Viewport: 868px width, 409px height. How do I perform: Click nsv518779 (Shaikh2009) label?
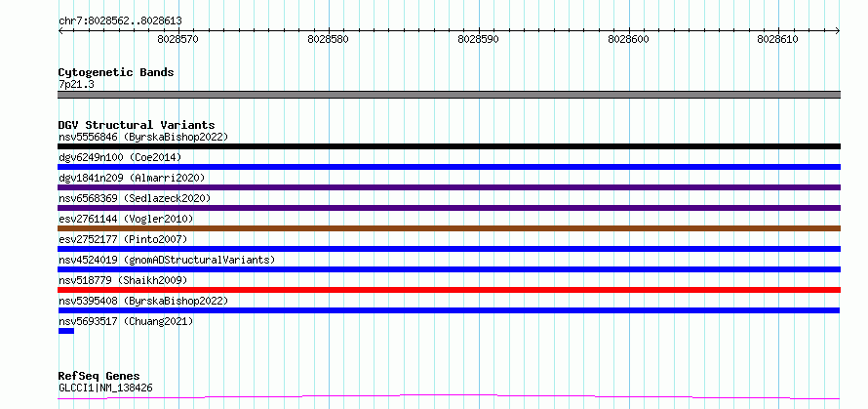123,280
